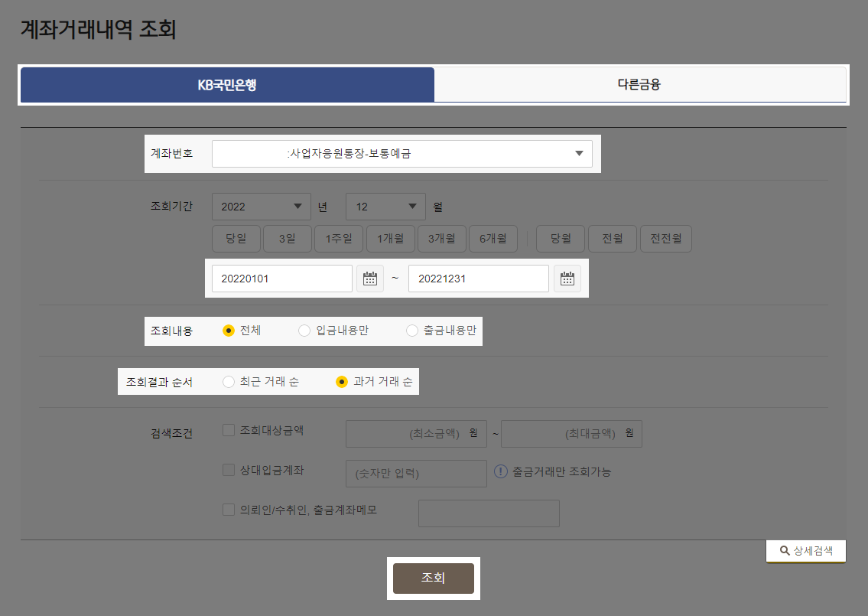Choose 최근 거래 순 sorting option

click(229, 381)
